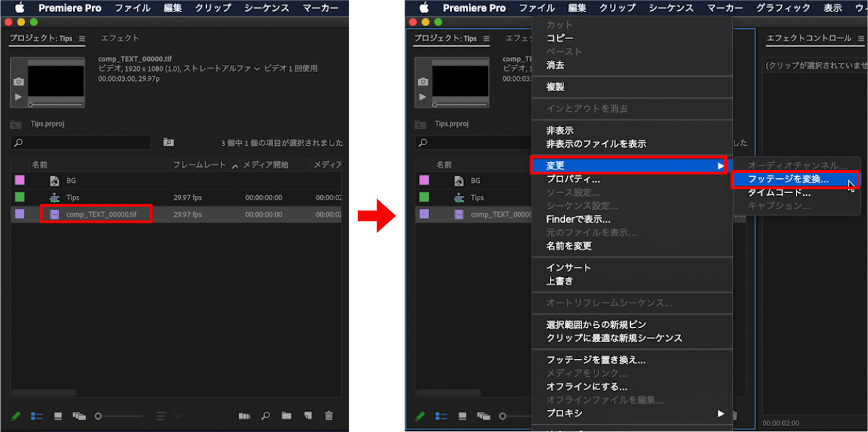The height and width of the screenshot is (432, 868).
Task: Choose インサート in the context menu
Action: (569, 268)
